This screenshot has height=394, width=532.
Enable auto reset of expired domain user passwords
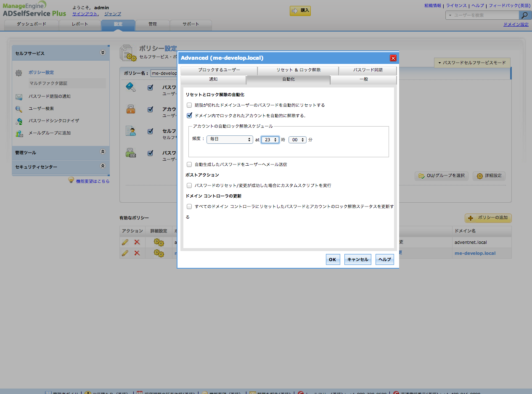(190, 105)
